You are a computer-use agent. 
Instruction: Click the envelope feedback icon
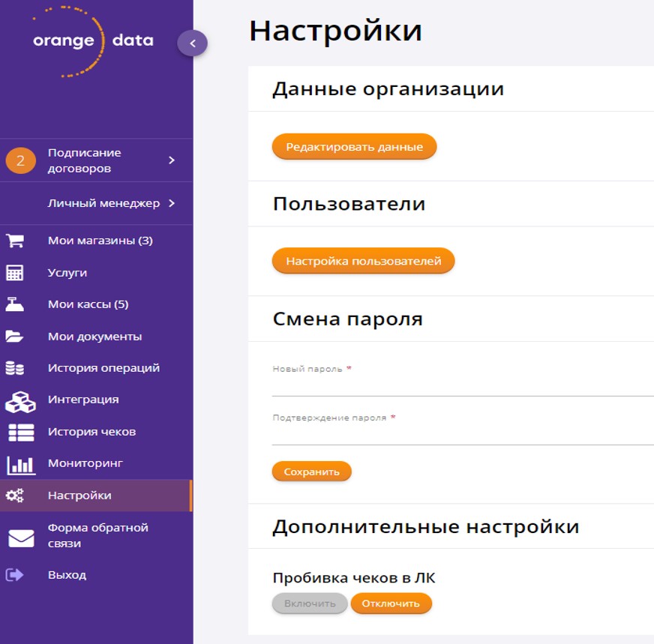click(x=21, y=538)
